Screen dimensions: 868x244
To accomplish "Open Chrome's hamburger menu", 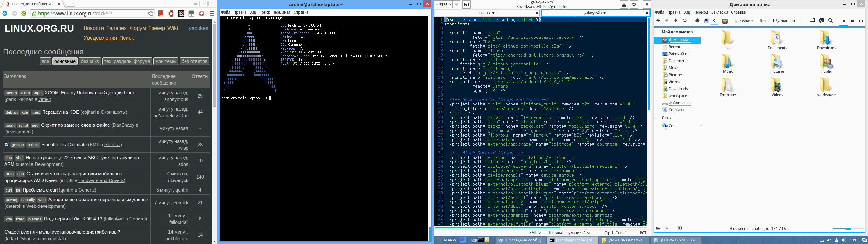I will click(x=212, y=13).
